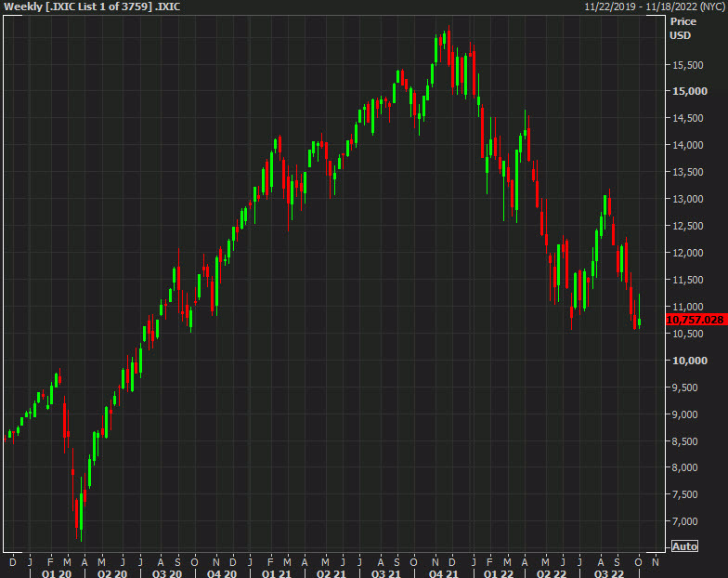The image size is (728, 578).
Task: Click the final N month label on time axis
Action: 656,562
